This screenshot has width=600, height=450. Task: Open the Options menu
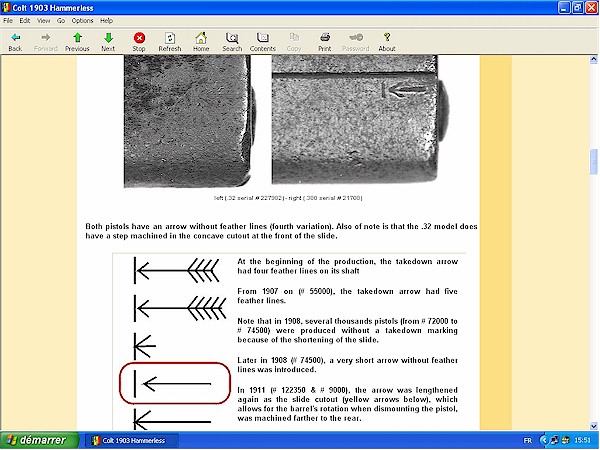(82, 21)
